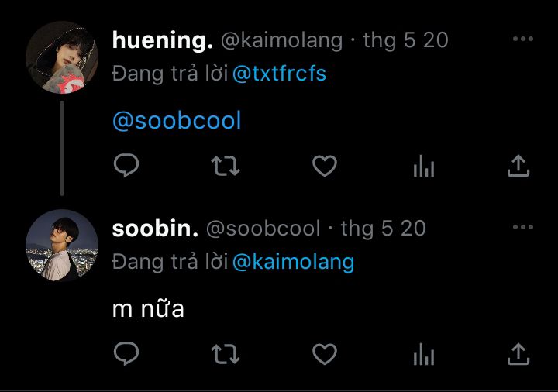This screenshot has width=558, height=392.
Task: Retweet soobin's "m nữa" tweet
Action: click(x=226, y=354)
